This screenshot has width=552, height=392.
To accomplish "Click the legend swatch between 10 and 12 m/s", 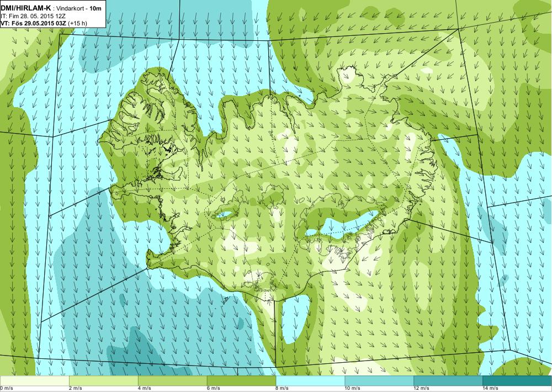I will coord(380,381).
